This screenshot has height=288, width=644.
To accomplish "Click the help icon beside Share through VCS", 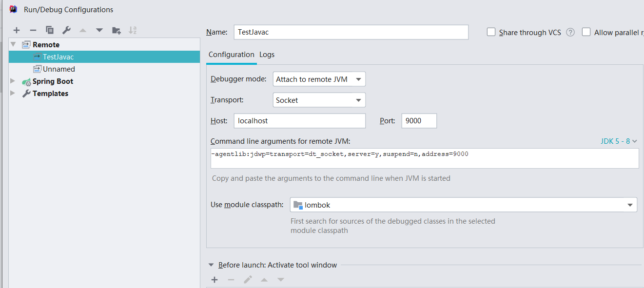I will [x=570, y=32].
